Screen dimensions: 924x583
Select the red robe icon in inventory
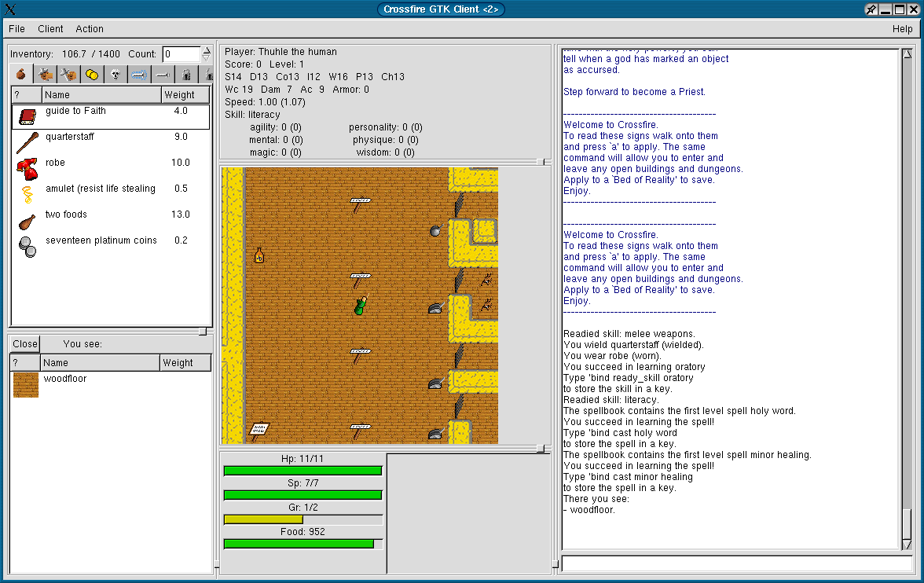(x=27, y=169)
